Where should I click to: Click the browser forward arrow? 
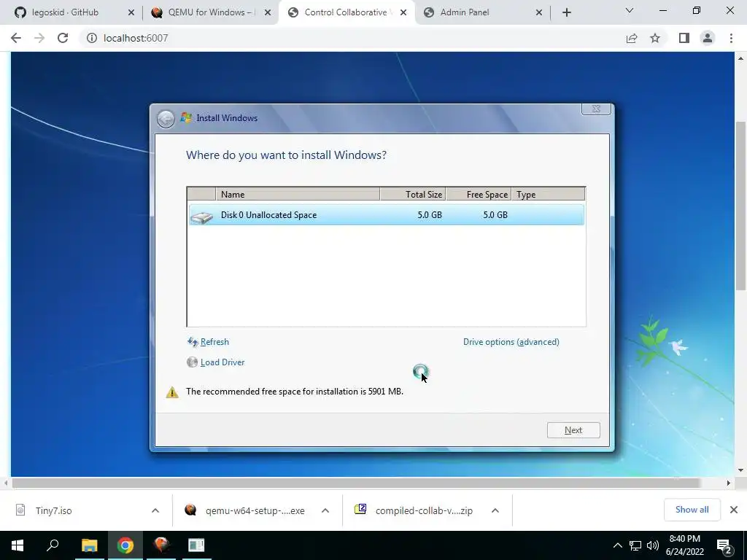(x=39, y=38)
